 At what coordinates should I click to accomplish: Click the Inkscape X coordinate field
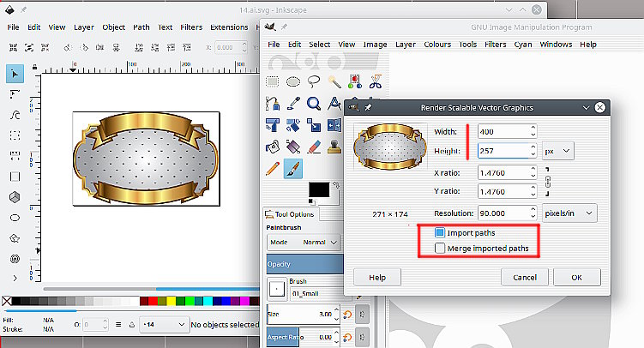(x=228, y=47)
